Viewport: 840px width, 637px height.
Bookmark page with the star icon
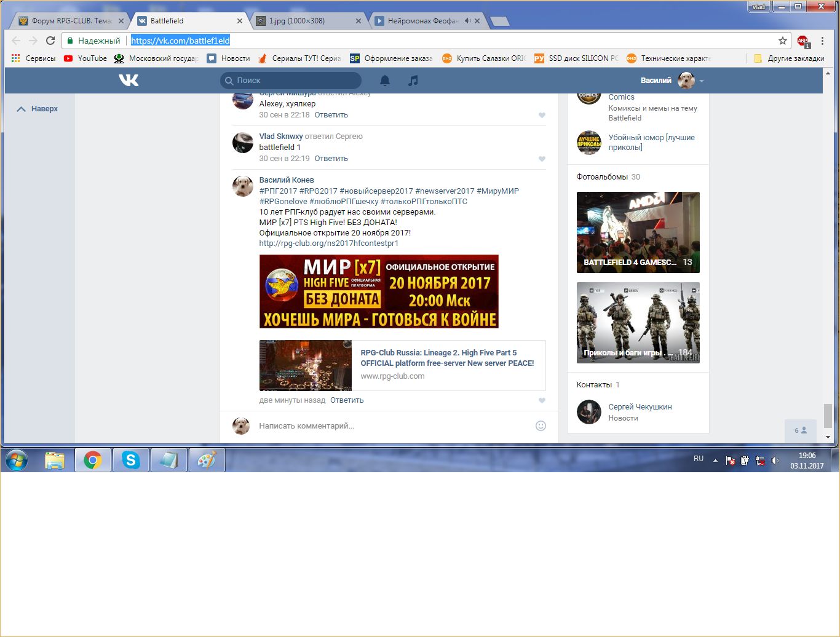click(782, 41)
